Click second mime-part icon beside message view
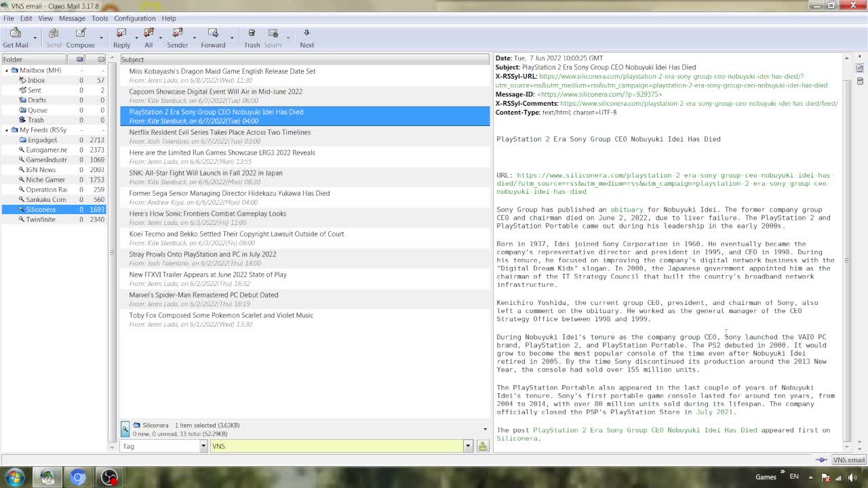This screenshot has height=488, width=868. (860, 81)
